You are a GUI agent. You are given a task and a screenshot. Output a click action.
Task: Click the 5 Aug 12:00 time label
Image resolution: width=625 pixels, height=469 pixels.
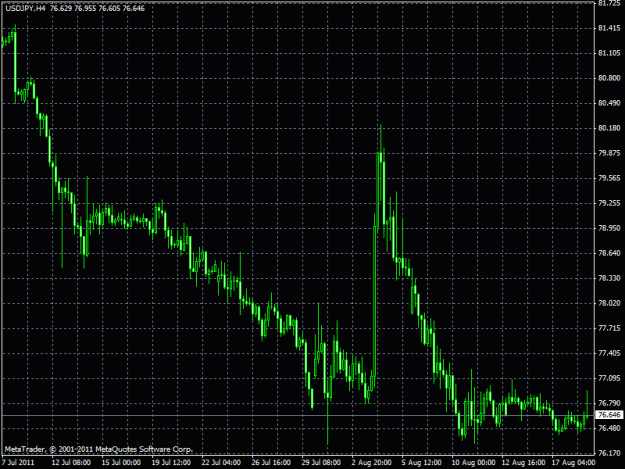pyautogui.click(x=421, y=463)
